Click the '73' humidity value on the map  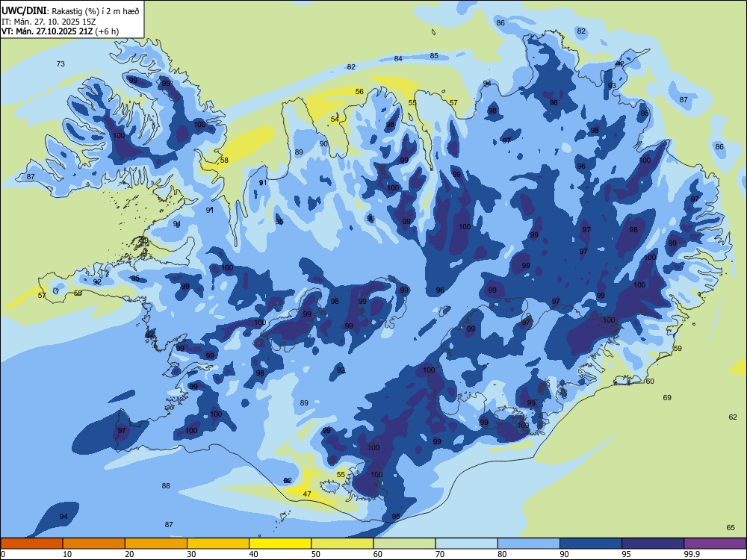coord(61,63)
